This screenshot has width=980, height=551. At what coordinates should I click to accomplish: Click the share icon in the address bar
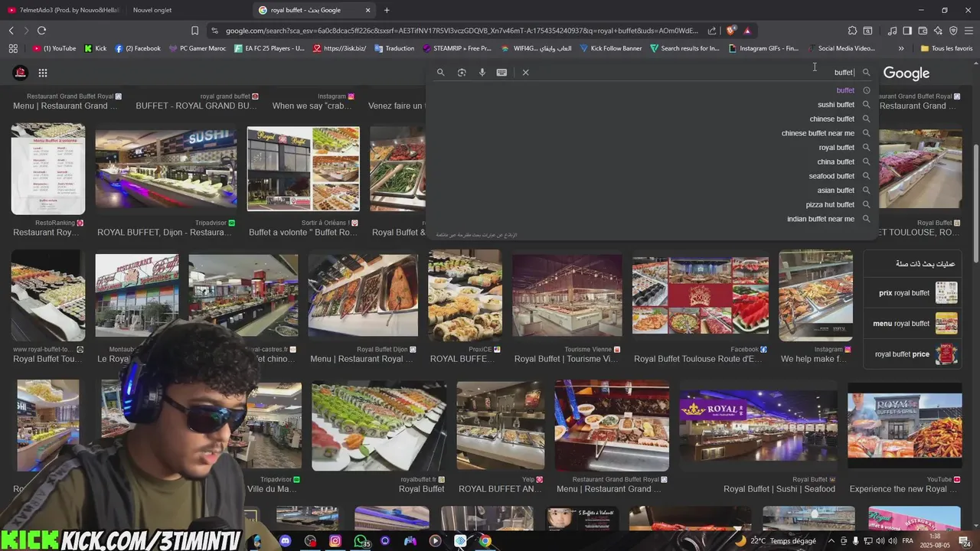tap(712, 31)
